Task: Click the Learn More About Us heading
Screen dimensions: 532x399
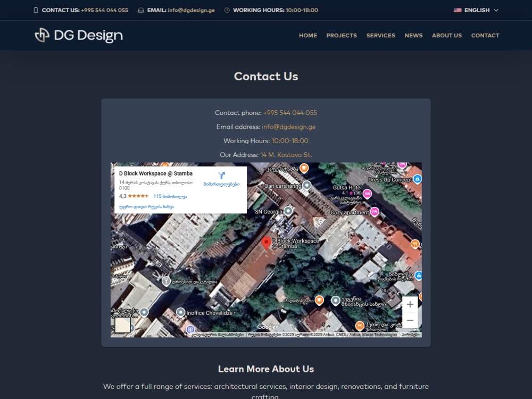Action: click(266, 369)
